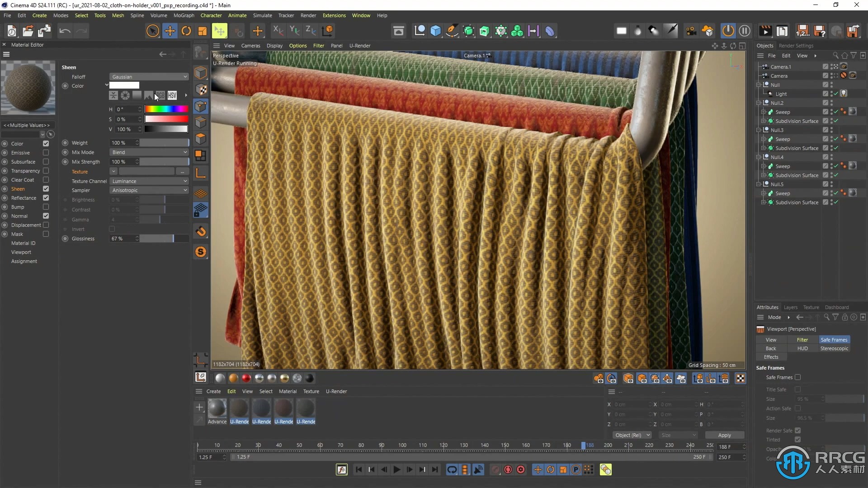868x488 pixels.
Task: Click the material preview sphere
Action: pyautogui.click(x=28, y=87)
